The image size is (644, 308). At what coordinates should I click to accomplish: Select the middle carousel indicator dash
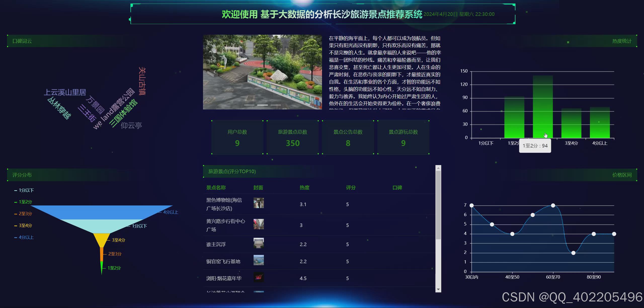[262, 105]
